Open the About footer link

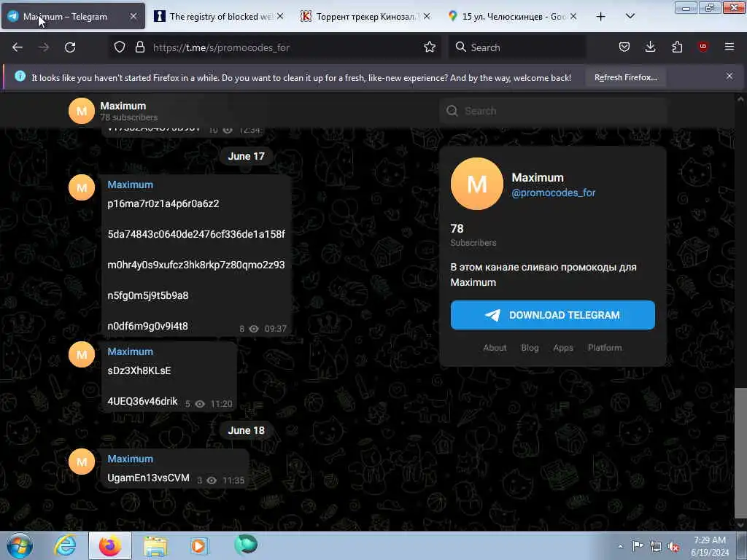coord(495,348)
